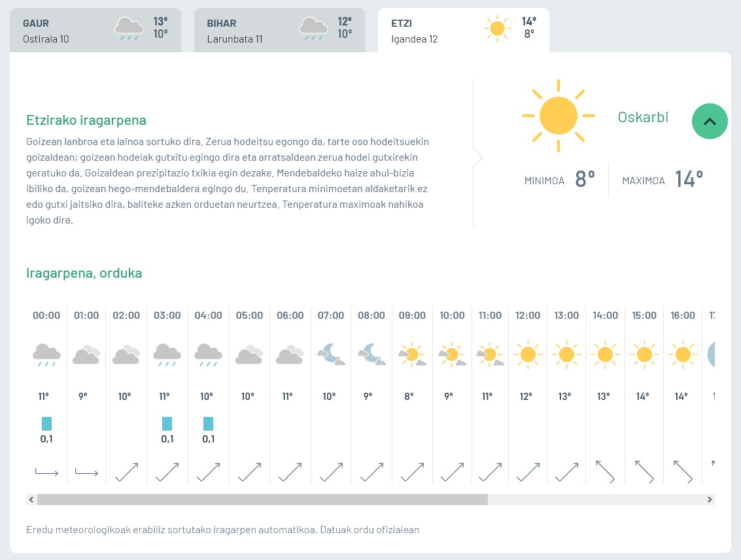This screenshot has height=560, width=741.
Task: Click the blue precipitation bar at 00:00
Action: click(x=46, y=423)
